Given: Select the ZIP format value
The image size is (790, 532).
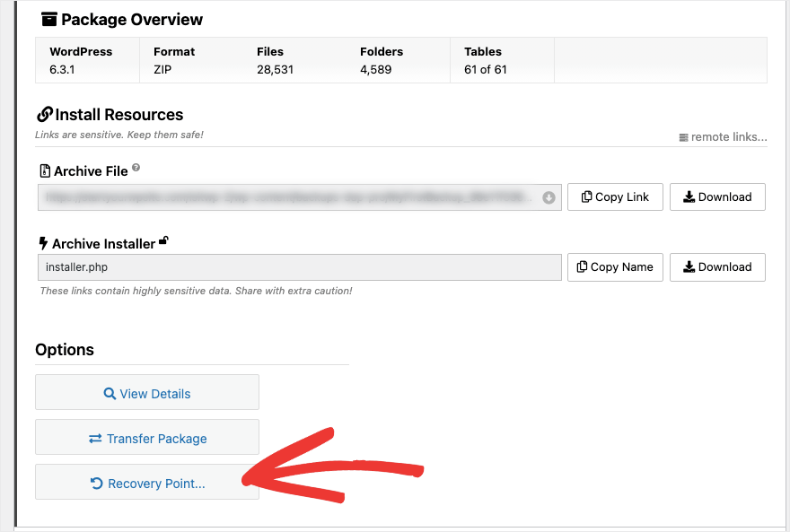Looking at the screenshot, I should 162,69.
